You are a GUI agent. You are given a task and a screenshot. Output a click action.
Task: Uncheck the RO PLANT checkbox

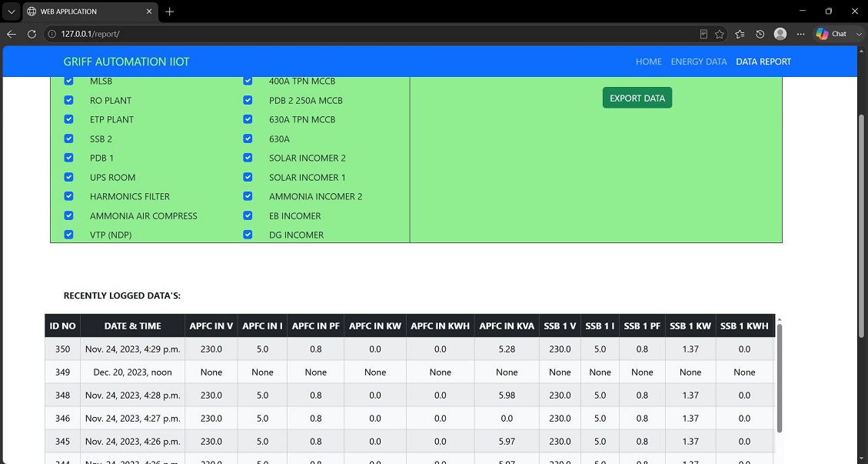(x=68, y=100)
